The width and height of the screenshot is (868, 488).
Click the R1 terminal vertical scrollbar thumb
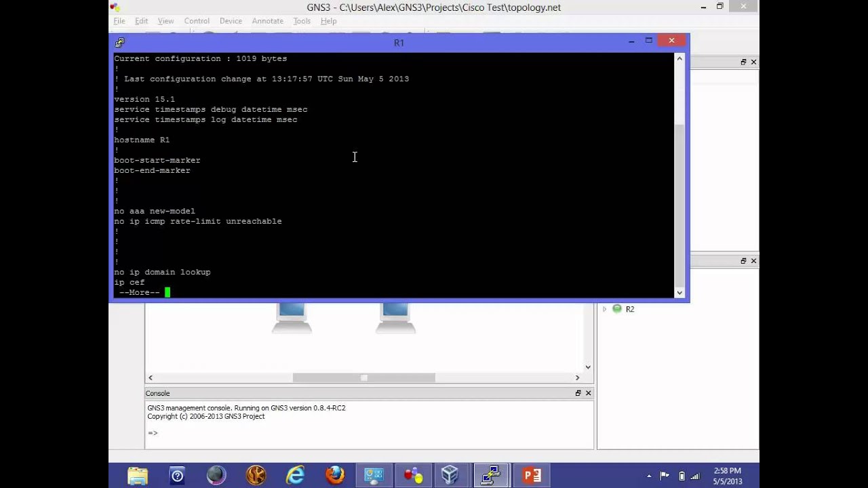679,206
